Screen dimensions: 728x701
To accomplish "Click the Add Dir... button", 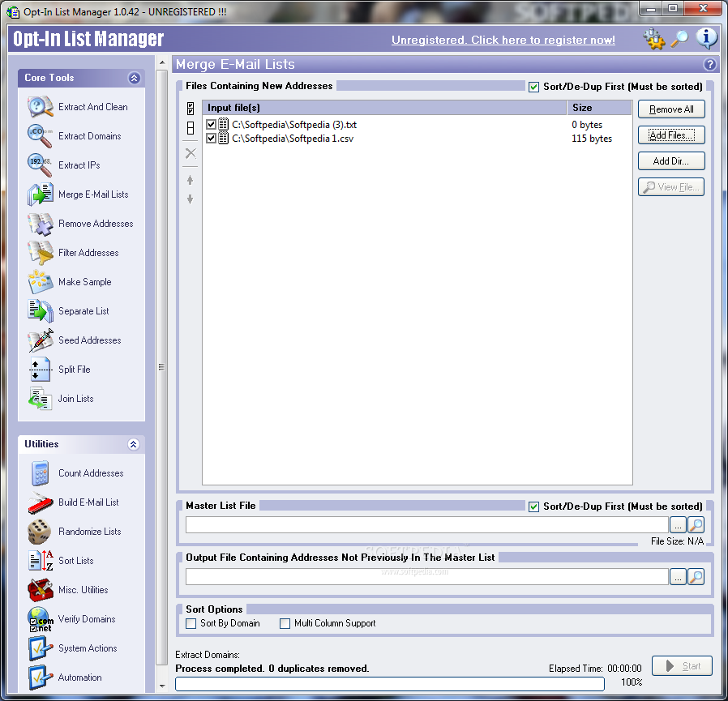I will pos(671,161).
